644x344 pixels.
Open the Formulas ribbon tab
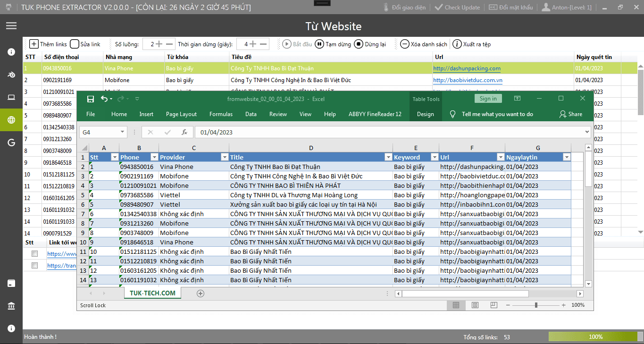(221, 114)
